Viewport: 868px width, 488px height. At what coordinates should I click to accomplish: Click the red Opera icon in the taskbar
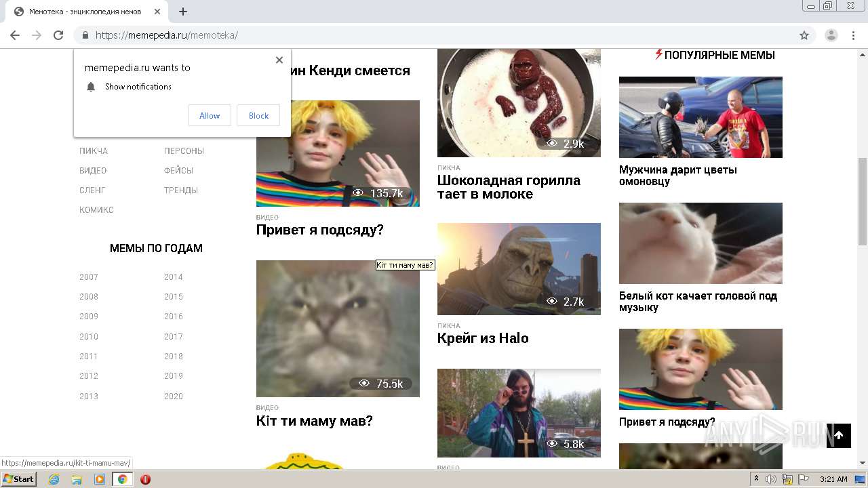[145, 479]
